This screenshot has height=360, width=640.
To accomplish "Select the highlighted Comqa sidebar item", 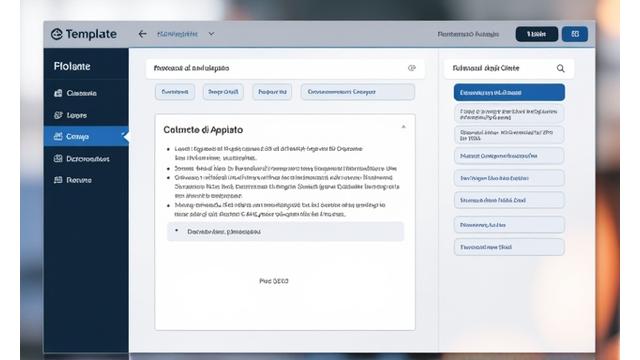I will coord(86,136).
